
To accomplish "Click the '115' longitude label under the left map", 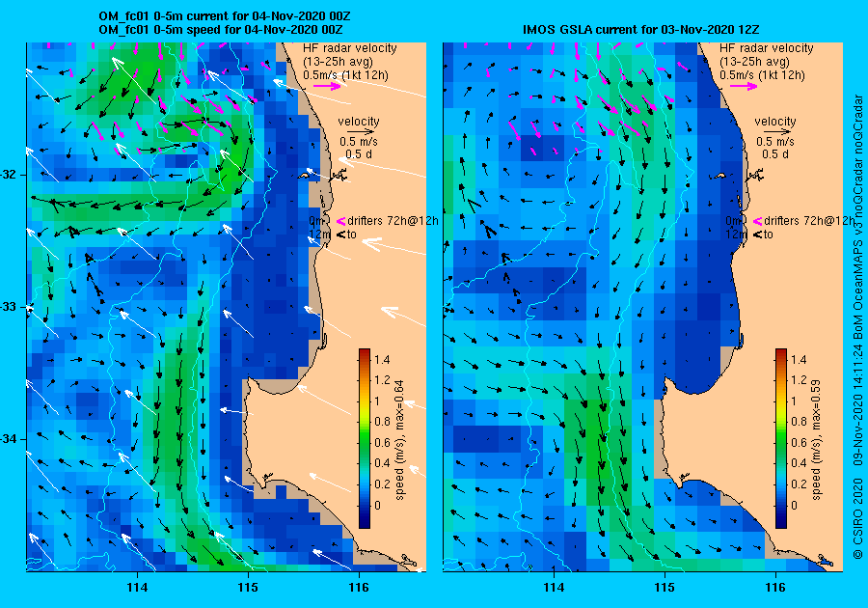I will [x=248, y=588].
